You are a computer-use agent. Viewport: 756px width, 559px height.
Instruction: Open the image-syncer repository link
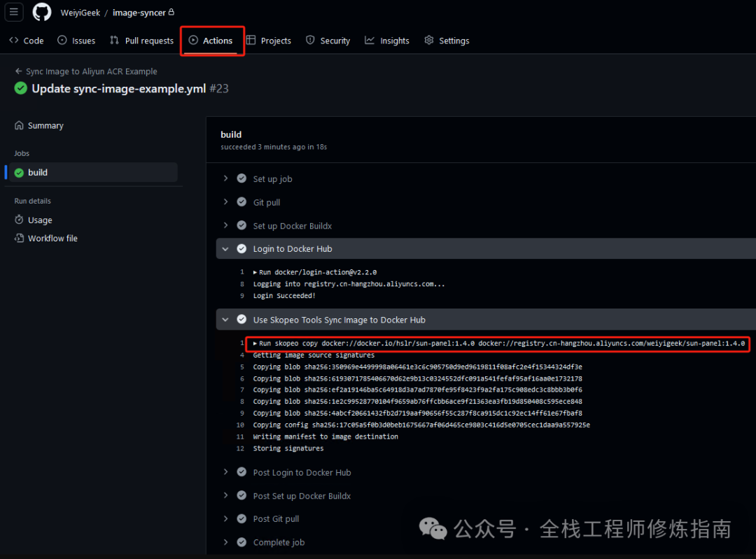(x=139, y=13)
